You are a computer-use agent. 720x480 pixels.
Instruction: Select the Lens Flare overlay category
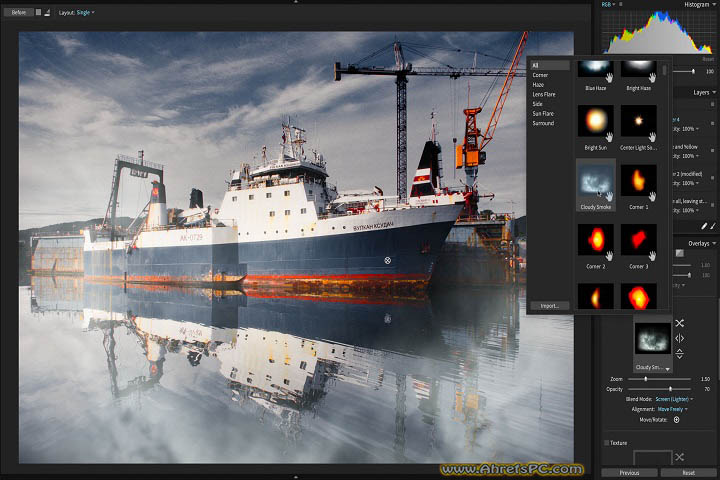(544, 94)
